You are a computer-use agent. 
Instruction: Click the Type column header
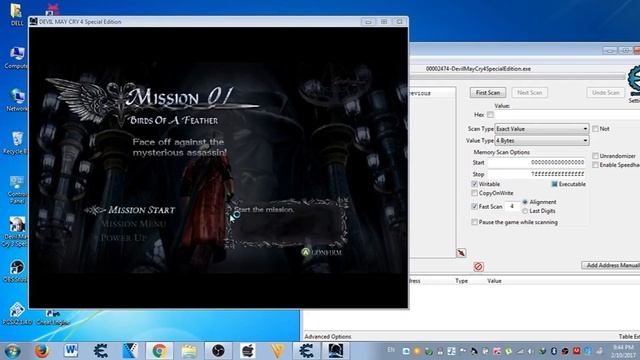461,281
